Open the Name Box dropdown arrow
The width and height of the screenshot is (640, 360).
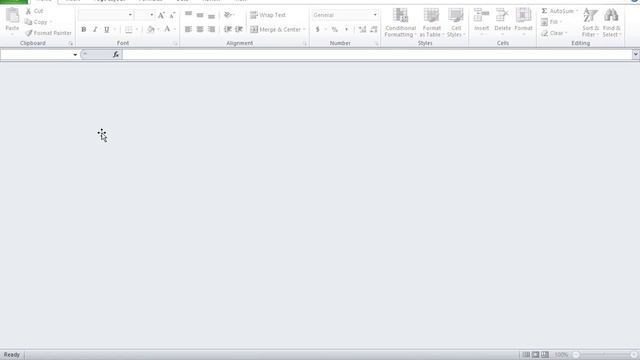pos(75,55)
